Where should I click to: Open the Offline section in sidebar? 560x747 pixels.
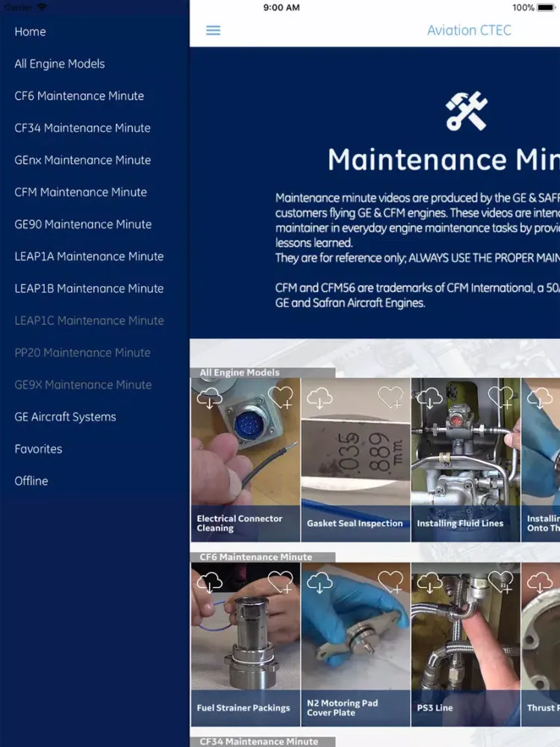[31, 480]
